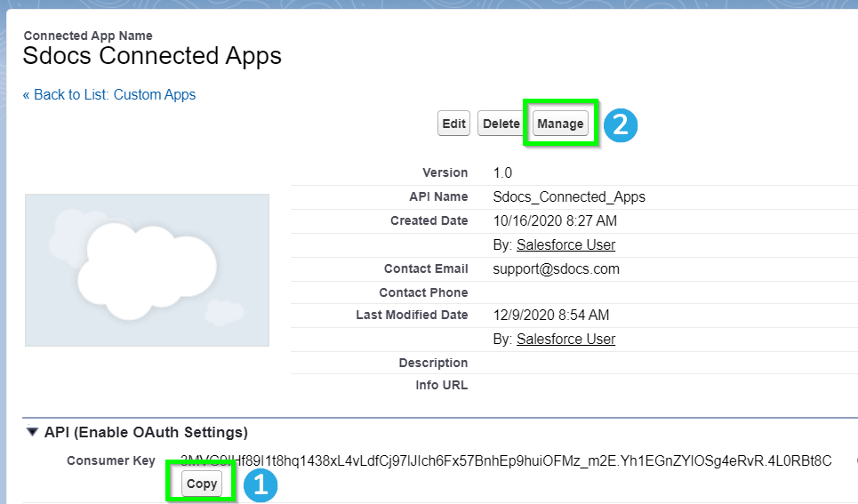858x504 pixels.
Task: Open Salesforce User link under Created Date
Action: (x=565, y=244)
